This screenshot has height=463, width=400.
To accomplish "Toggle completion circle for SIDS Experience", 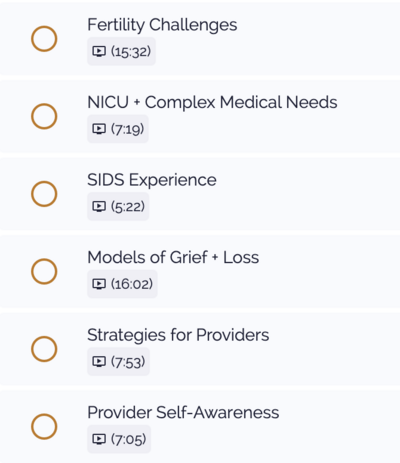I will tap(44, 194).
